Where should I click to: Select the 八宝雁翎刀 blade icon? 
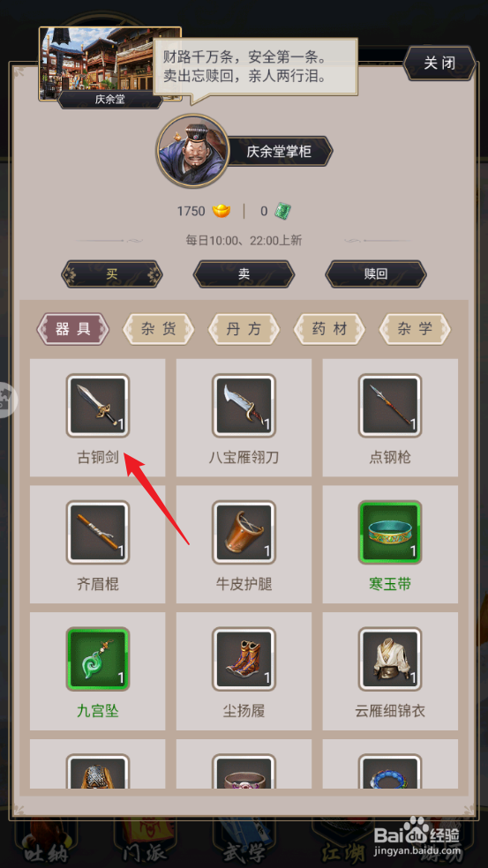244,406
